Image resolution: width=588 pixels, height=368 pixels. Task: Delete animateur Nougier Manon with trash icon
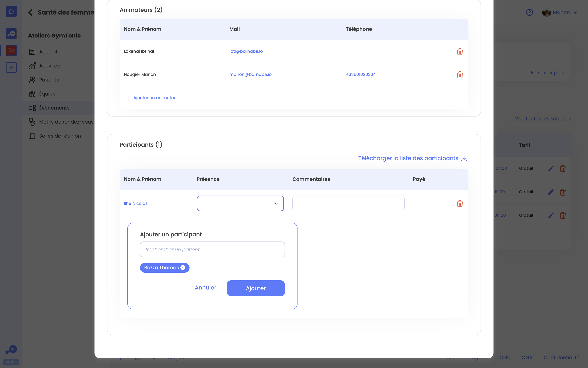460,75
